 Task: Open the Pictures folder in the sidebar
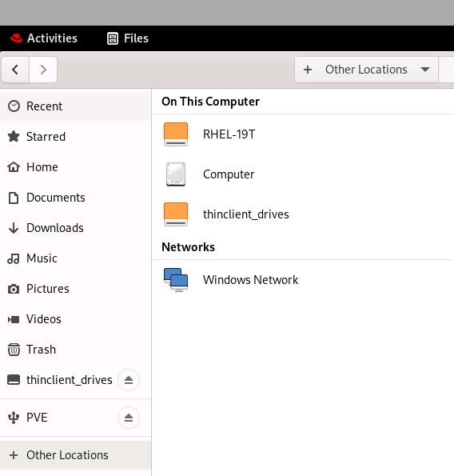click(x=75, y=289)
